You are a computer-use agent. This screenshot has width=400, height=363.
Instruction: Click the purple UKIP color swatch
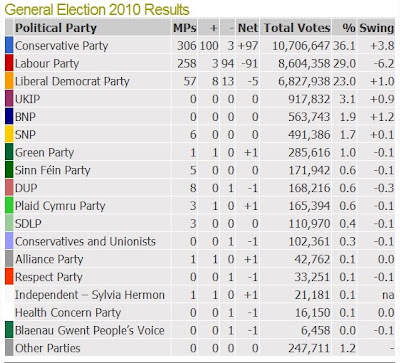pyautogui.click(x=9, y=99)
